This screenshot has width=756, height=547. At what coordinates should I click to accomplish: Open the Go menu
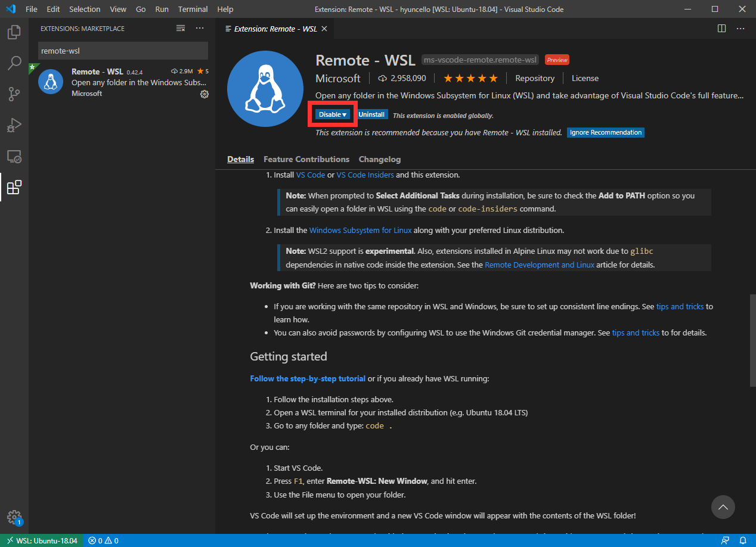point(141,10)
